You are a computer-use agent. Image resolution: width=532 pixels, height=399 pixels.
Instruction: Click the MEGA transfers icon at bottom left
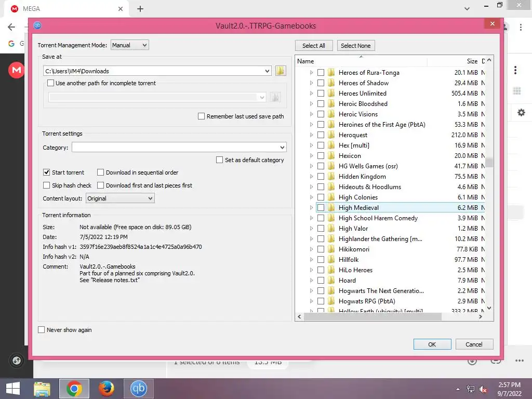[x=16, y=361]
